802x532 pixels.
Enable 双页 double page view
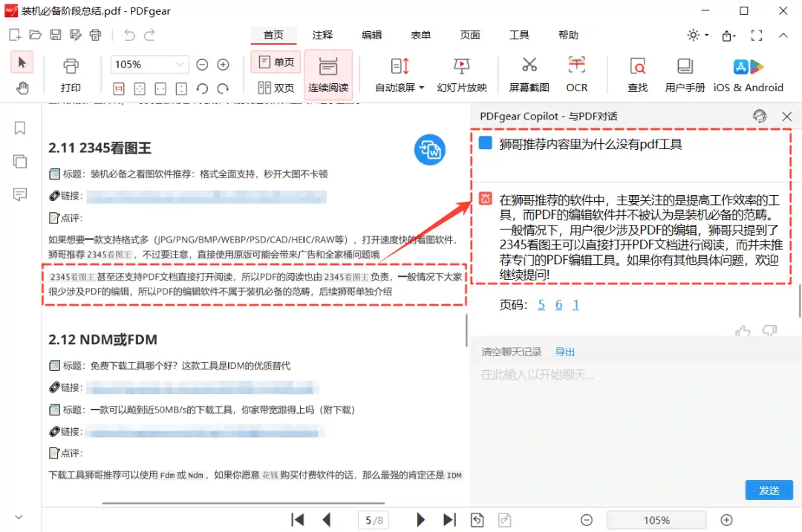click(x=276, y=88)
